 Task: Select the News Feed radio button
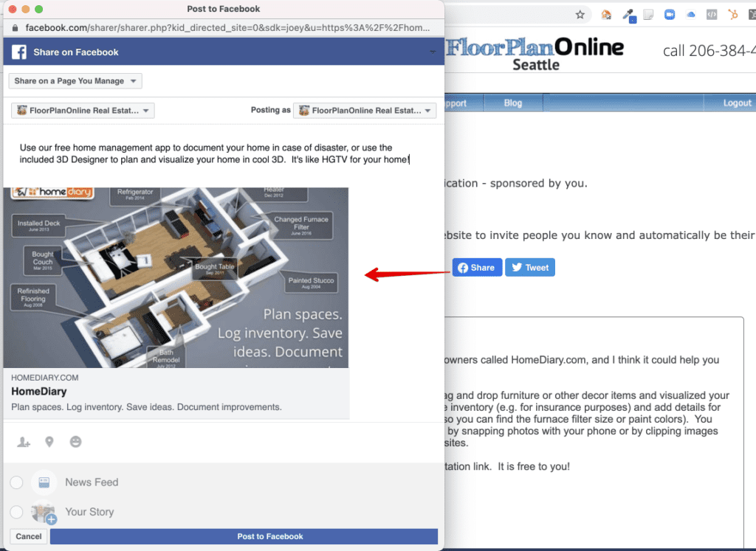[16, 482]
